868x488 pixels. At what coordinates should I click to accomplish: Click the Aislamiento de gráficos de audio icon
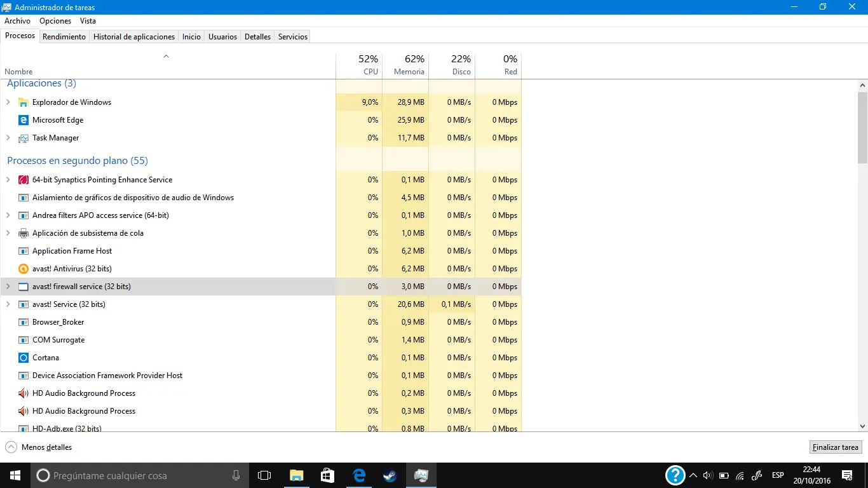pos(24,198)
